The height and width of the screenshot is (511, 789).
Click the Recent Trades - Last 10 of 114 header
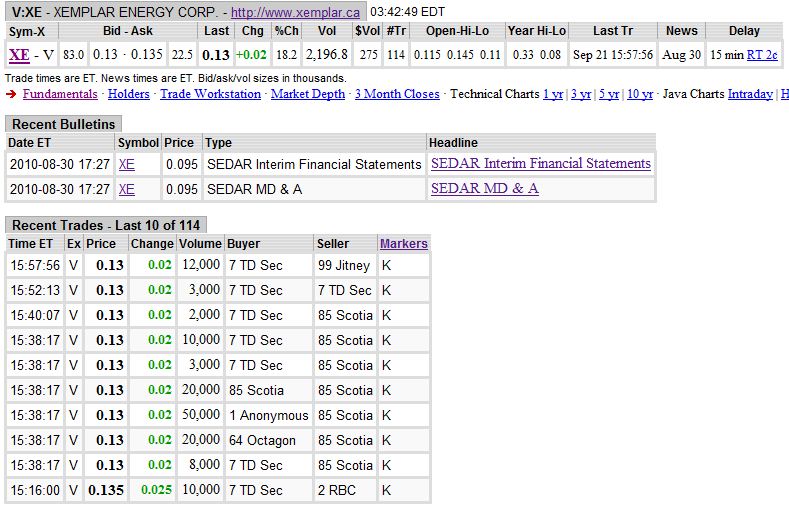[106, 225]
